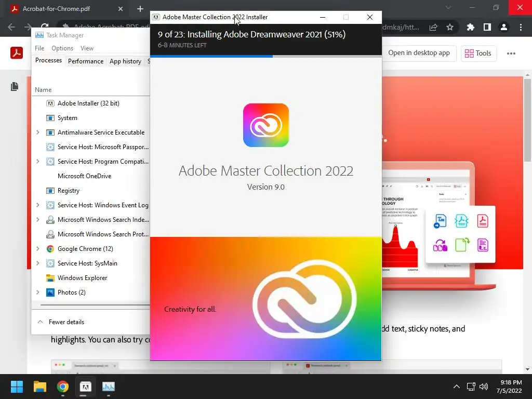Expand Google Chrome (12) process group
532x399 pixels.
pos(37,249)
